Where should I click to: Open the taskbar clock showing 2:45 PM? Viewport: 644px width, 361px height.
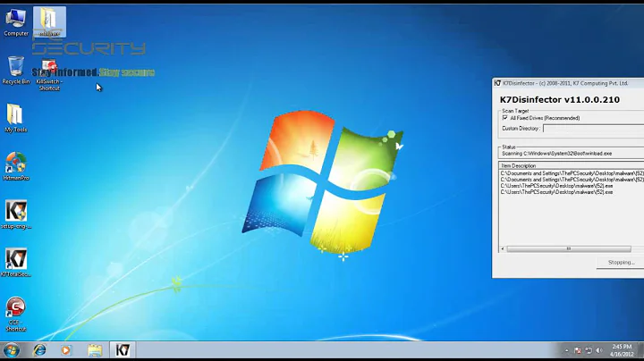point(621,350)
